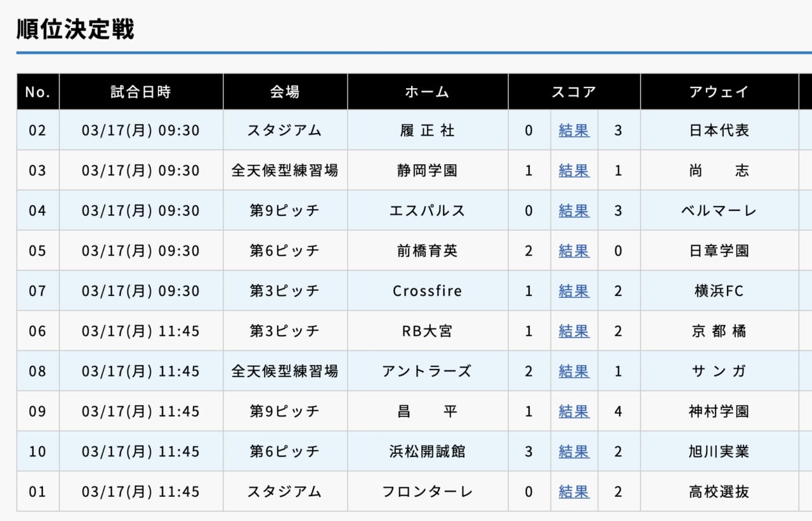Screen dimensions: 812x521
Task: Click 第3ピッチ venue in RB大宮 row
Action: point(285,331)
